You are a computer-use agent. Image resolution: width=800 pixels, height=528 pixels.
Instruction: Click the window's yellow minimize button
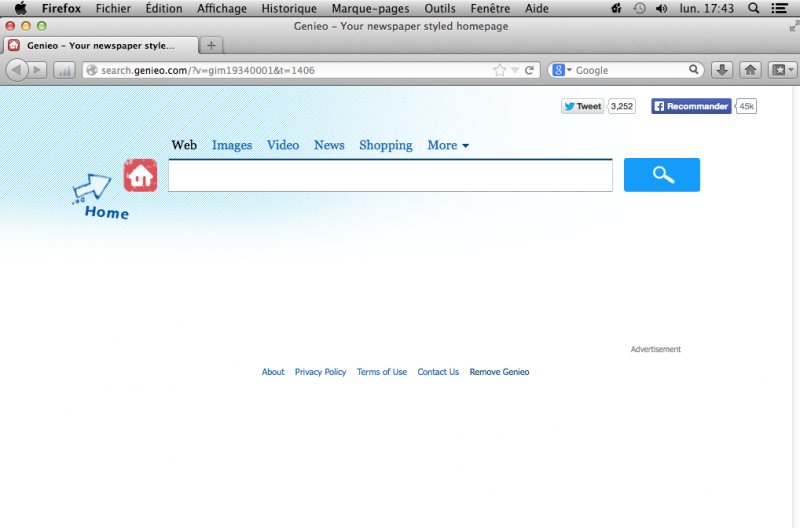26,26
